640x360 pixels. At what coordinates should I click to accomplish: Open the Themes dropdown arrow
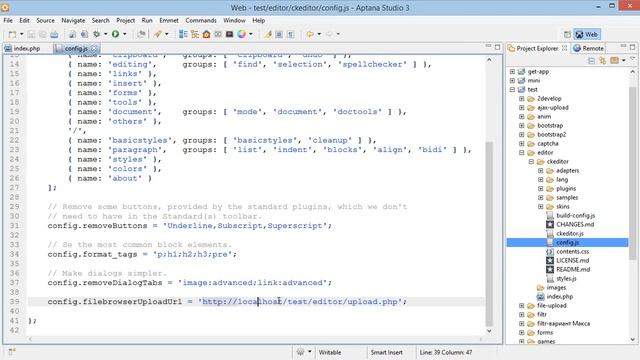click(251, 34)
